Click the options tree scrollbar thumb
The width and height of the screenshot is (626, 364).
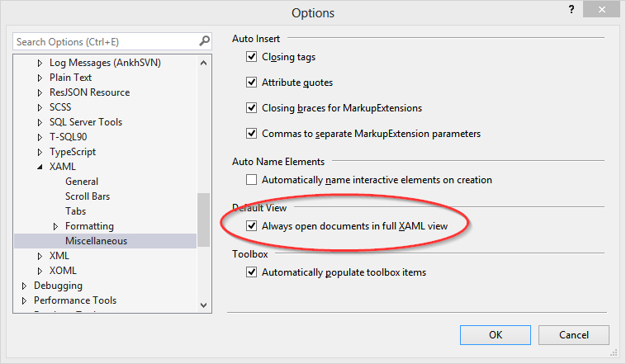204,220
